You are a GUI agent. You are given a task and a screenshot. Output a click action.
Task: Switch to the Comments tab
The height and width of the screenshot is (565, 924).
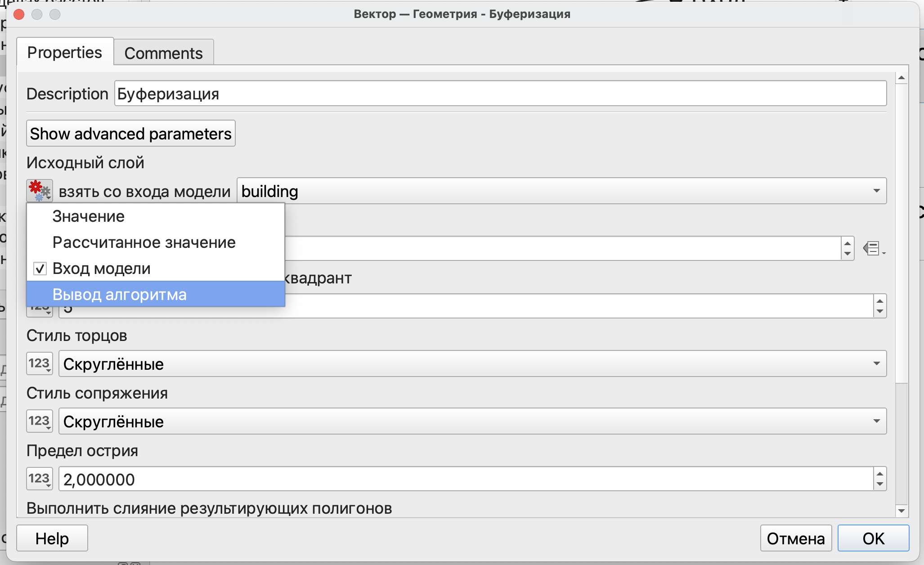pyautogui.click(x=163, y=53)
